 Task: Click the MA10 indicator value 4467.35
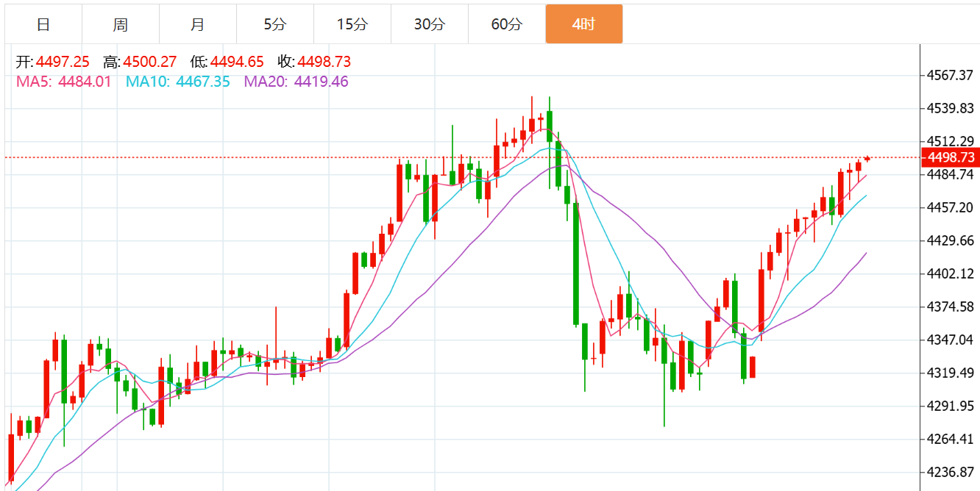click(203, 82)
